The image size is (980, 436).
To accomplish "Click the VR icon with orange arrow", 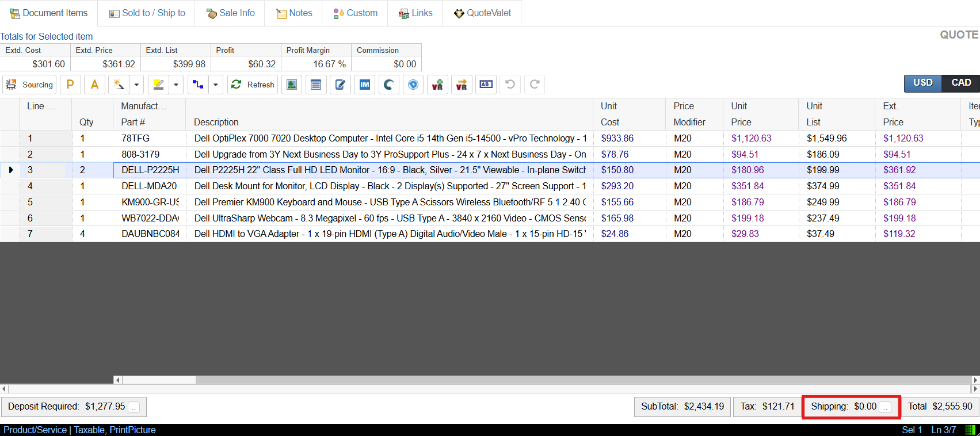I will click(462, 85).
